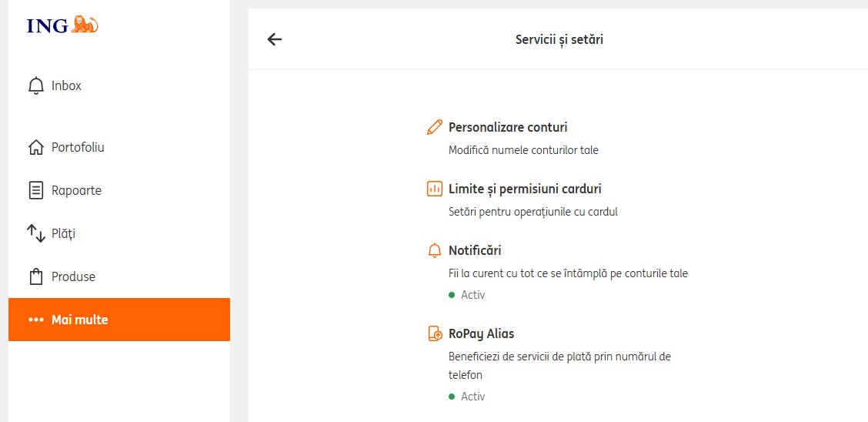Click the RoPay Alias phone icon
This screenshot has height=422, width=868.
click(x=435, y=333)
